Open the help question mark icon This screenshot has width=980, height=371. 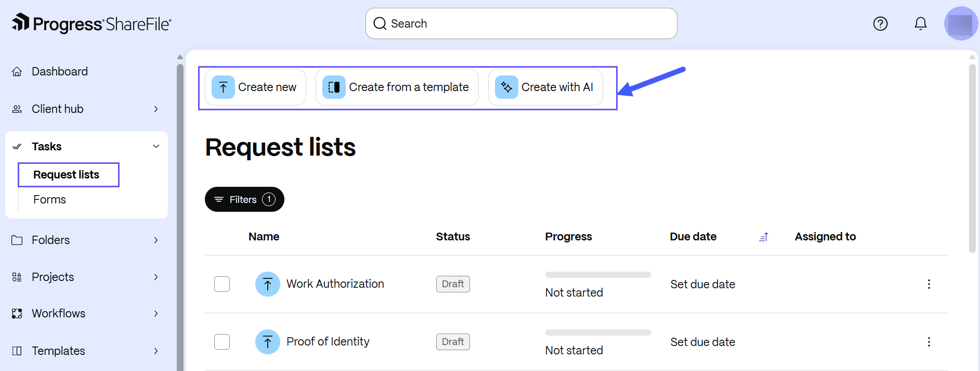tap(880, 23)
